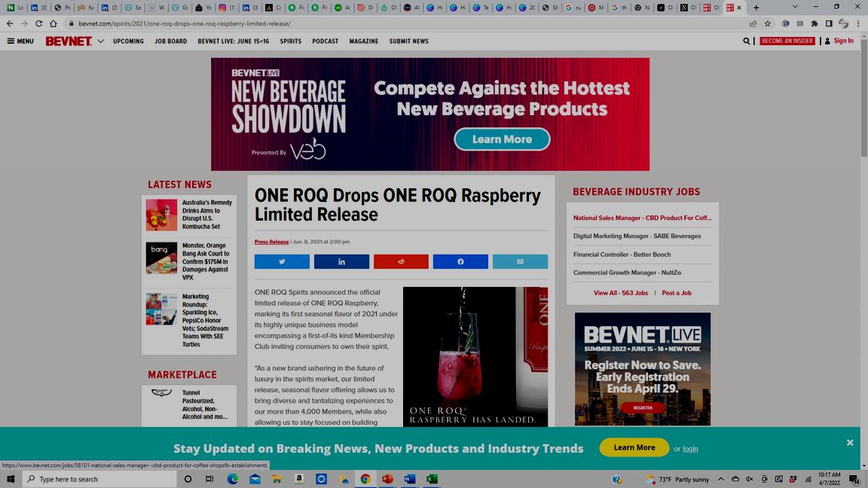
Task: Open the Tunnel Pasteurized marketplace listing
Action: (204, 405)
